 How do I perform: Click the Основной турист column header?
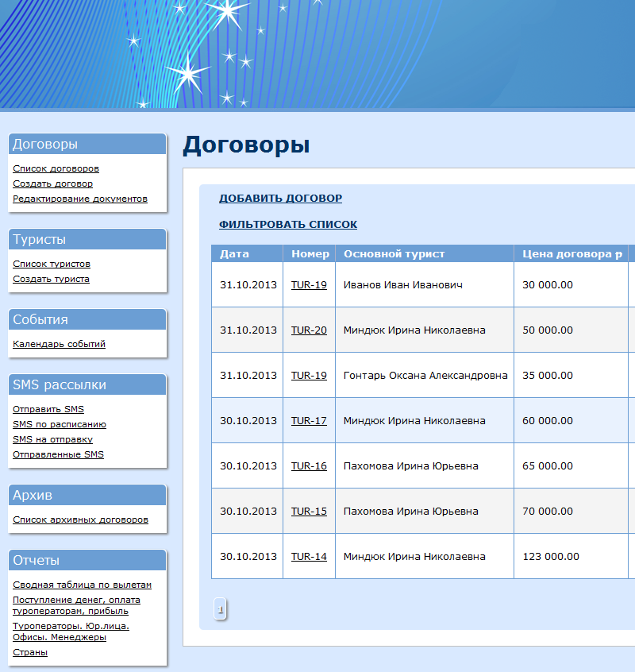pos(425,253)
